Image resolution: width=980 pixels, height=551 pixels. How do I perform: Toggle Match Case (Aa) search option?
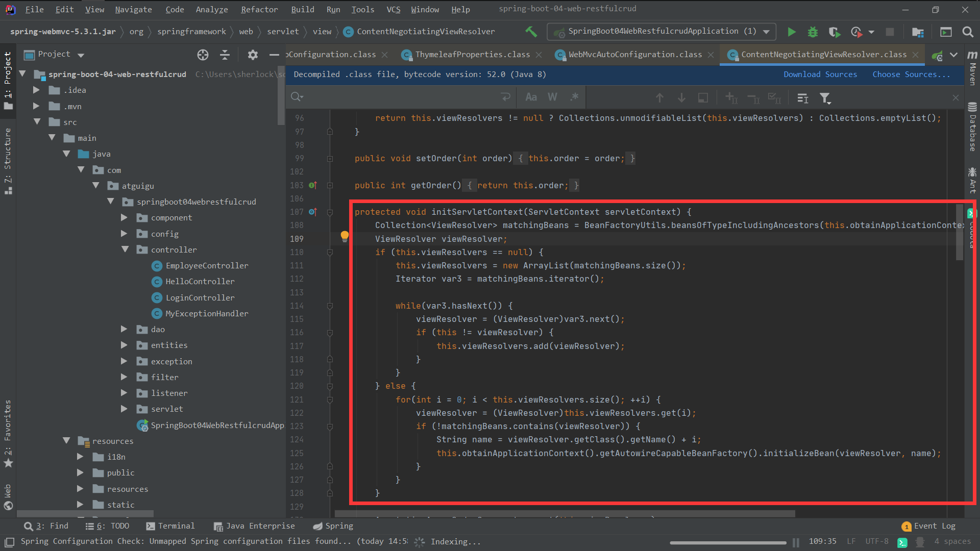pyautogui.click(x=531, y=97)
